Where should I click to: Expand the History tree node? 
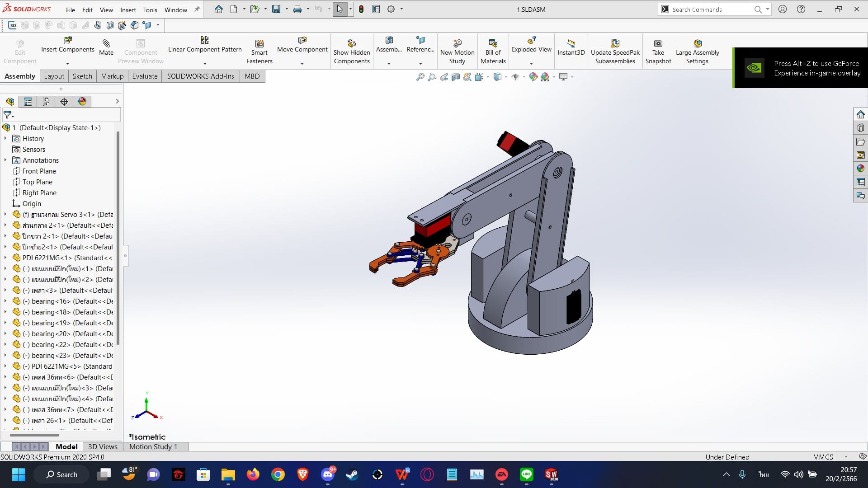point(5,139)
